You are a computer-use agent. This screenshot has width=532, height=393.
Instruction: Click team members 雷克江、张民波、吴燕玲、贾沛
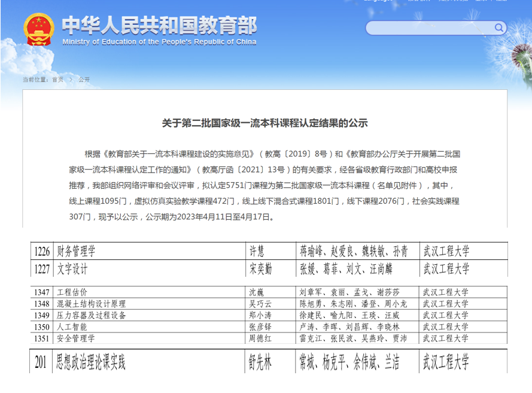(x=353, y=338)
